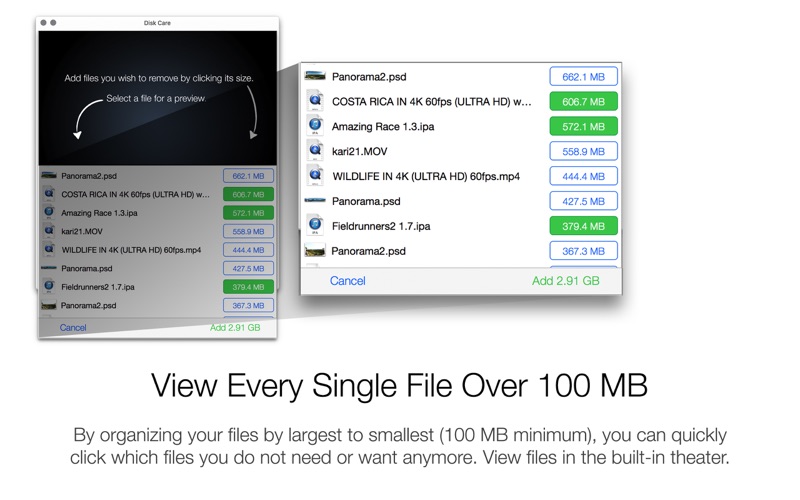The image size is (800, 500).
Task: Deselect the green 572.1 MB size button in enlarged callout
Action: 584,127
